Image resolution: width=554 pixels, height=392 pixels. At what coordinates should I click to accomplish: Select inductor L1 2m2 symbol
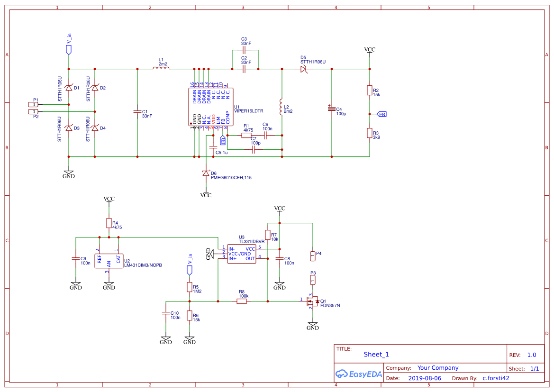click(x=161, y=68)
